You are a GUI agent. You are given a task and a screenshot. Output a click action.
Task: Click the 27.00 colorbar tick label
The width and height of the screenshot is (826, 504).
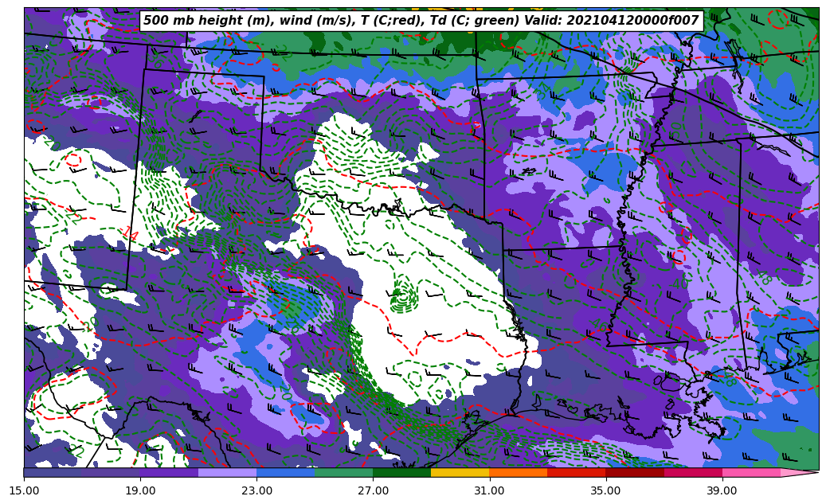[x=373, y=490]
